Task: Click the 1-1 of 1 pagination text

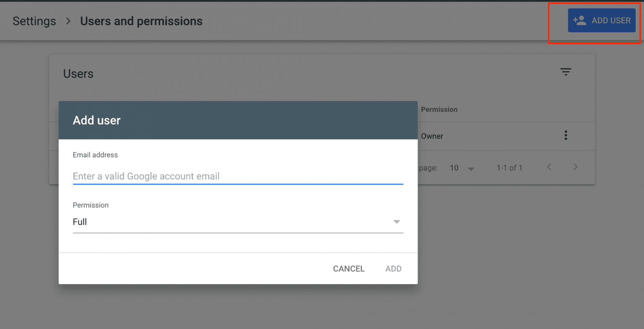Action: (509, 168)
